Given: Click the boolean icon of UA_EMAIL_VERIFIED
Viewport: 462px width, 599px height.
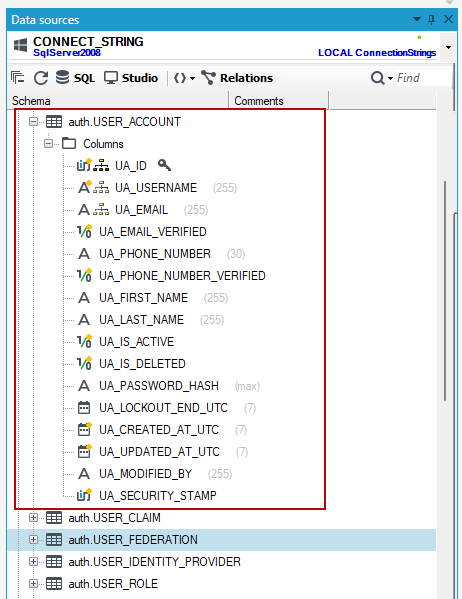Looking at the screenshot, I should click(x=84, y=232).
